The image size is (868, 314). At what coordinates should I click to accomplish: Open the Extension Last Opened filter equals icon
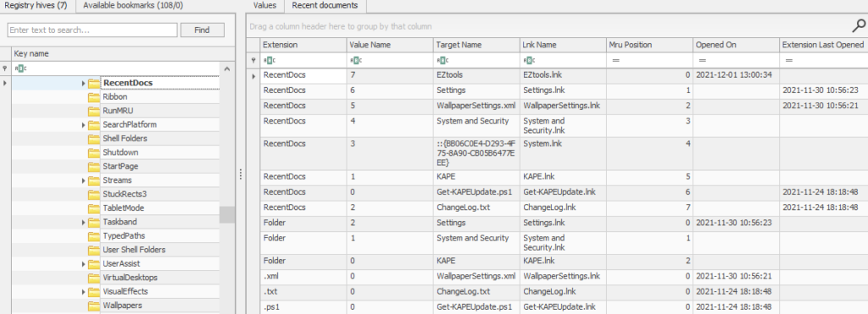pyautogui.click(x=788, y=60)
